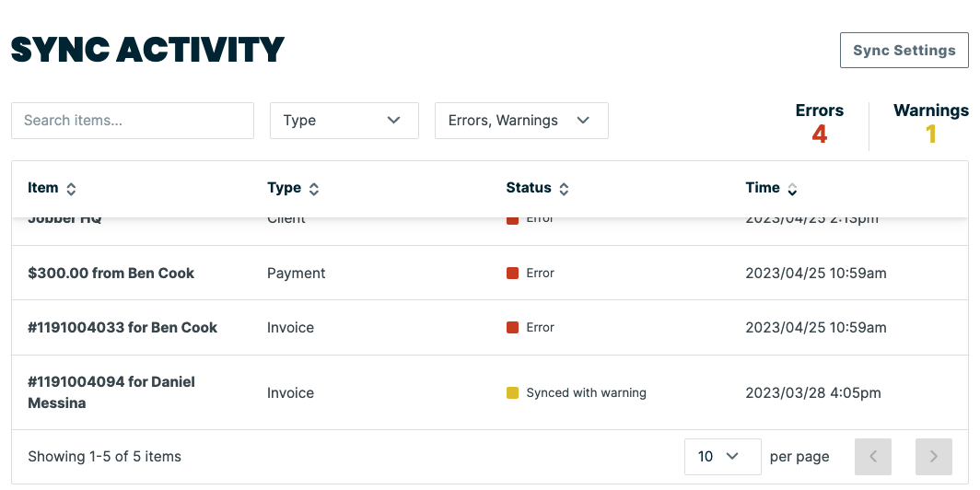Select invoice #1191004094 for Daniel Messina
The height and width of the screenshot is (490, 980).
tap(111, 392)
